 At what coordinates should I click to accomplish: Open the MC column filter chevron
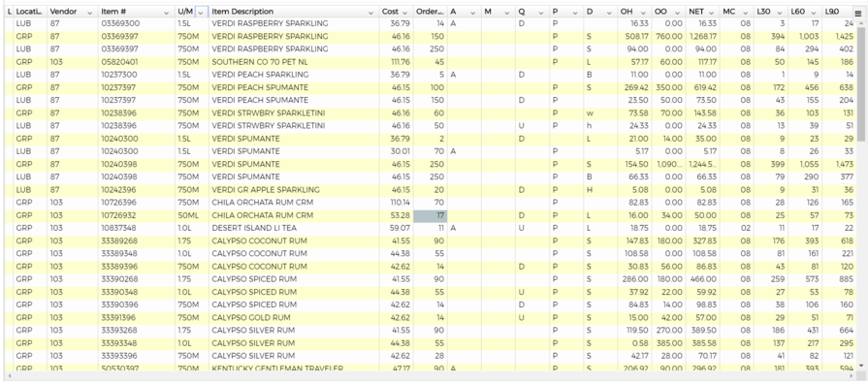[x=746, y=13]
